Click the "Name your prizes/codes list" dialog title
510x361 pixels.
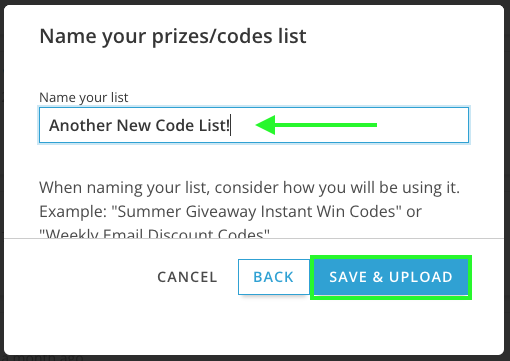coord(173,37)
